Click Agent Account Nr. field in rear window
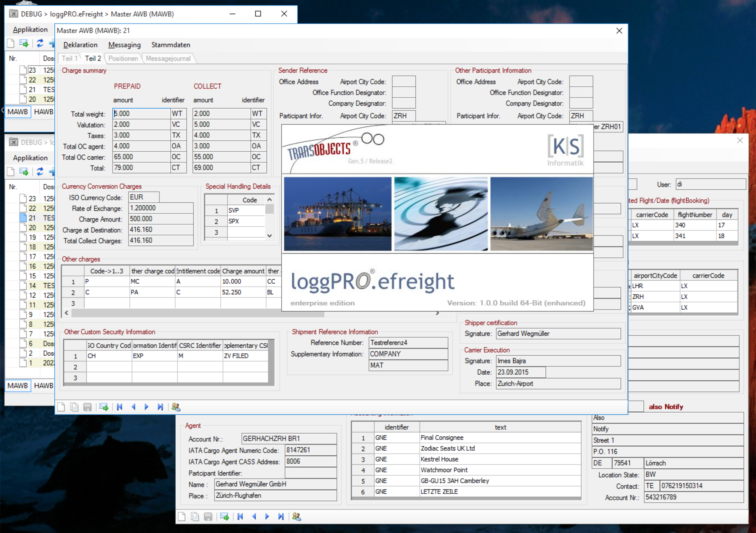Viewport: 756px width, 533px height. pyautogui.click(x=289, y=439)
